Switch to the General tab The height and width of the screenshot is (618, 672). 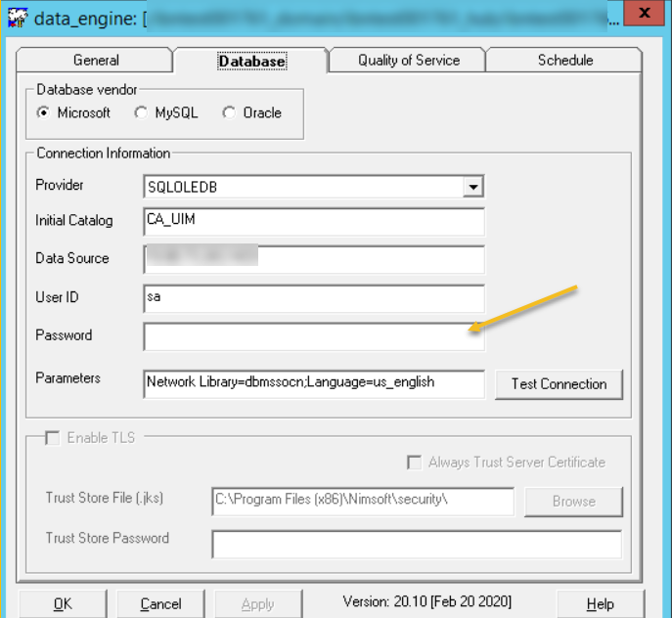pos(96,60)
